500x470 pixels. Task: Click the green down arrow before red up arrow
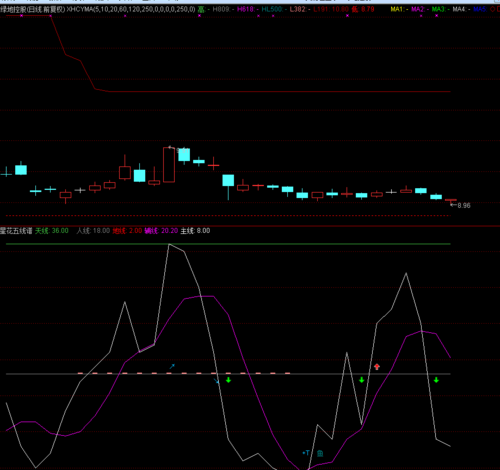coord(362,380)
